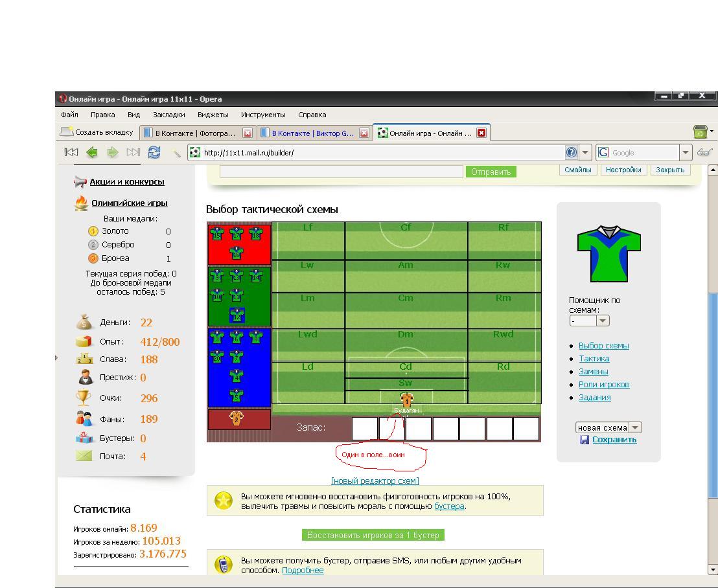Click the reload page toolbar icon

point(154,152)
